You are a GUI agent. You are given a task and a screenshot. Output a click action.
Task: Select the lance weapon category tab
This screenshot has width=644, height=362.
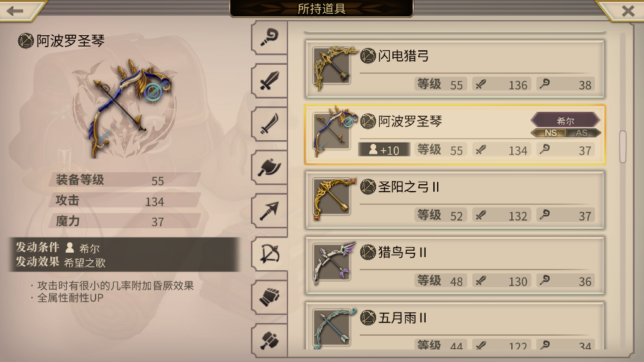coord(269,211)
